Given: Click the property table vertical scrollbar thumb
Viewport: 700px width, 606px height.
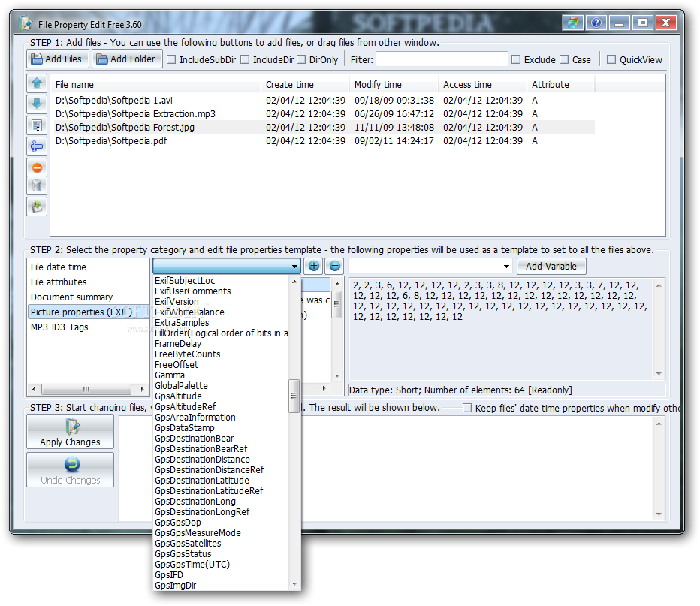Looking at the screenshot, I should [x=337, y=304].
